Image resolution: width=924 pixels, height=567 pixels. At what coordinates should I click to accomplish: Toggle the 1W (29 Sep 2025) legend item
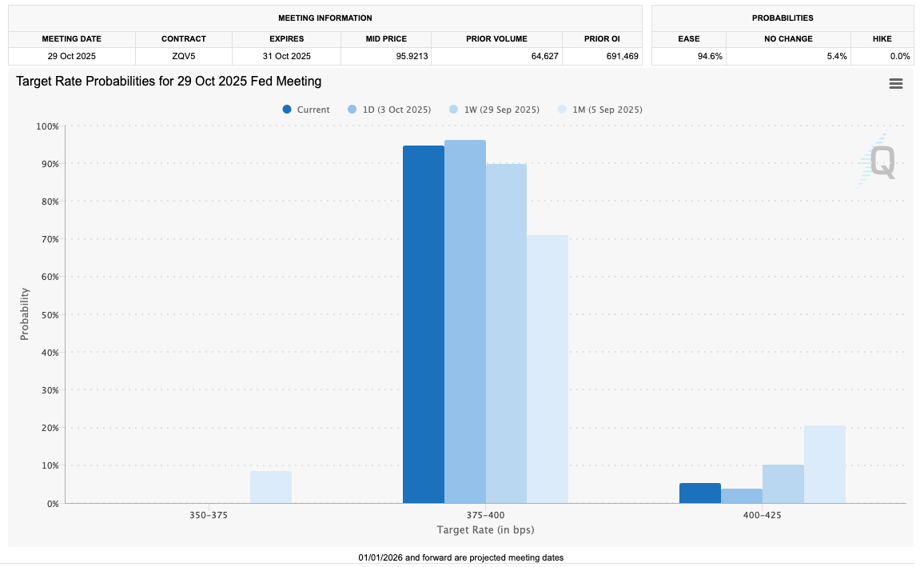click(x=495, y=110)
